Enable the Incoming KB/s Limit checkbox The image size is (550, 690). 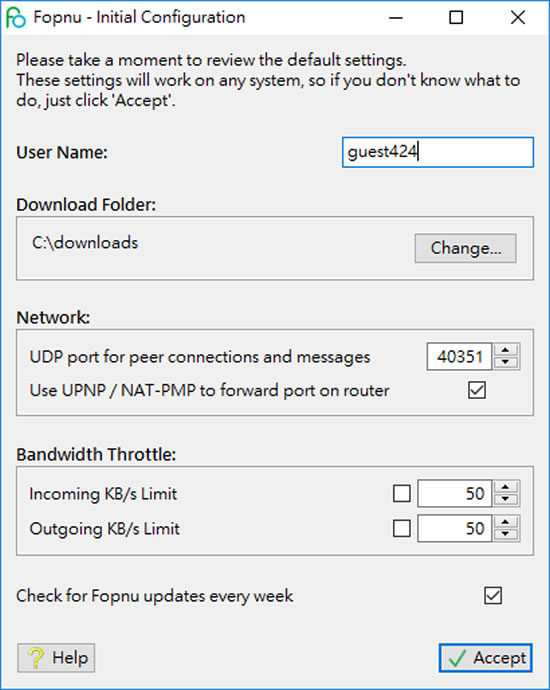402,494
